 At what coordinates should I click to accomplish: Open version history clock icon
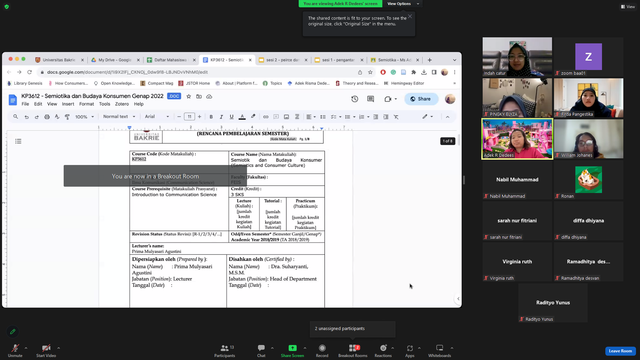(x=354, y=99)
